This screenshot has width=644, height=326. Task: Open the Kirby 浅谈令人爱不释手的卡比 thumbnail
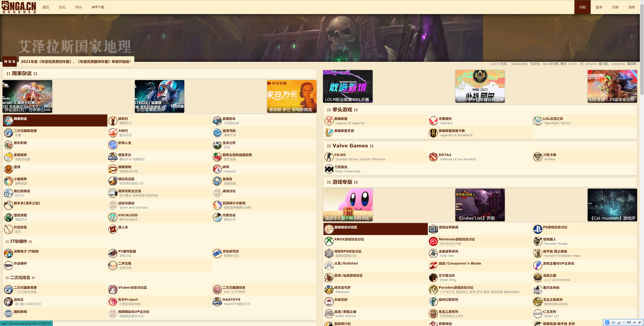(348, 205)
